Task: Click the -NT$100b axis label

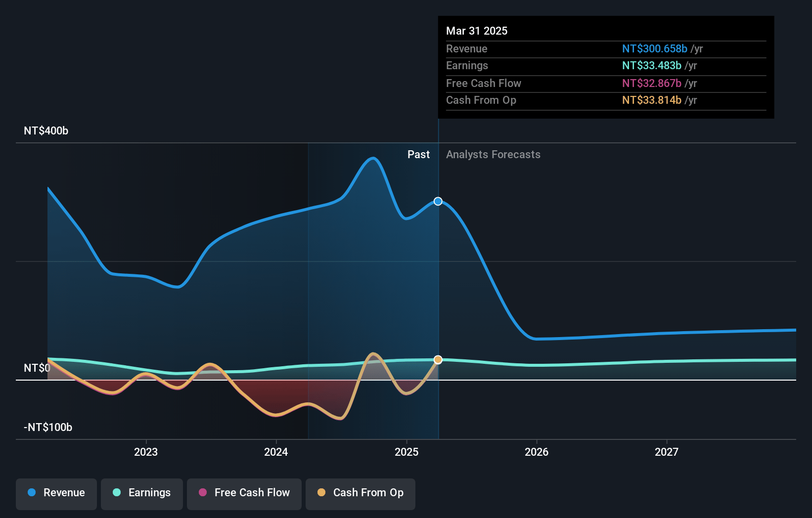Action: (48, 428)
